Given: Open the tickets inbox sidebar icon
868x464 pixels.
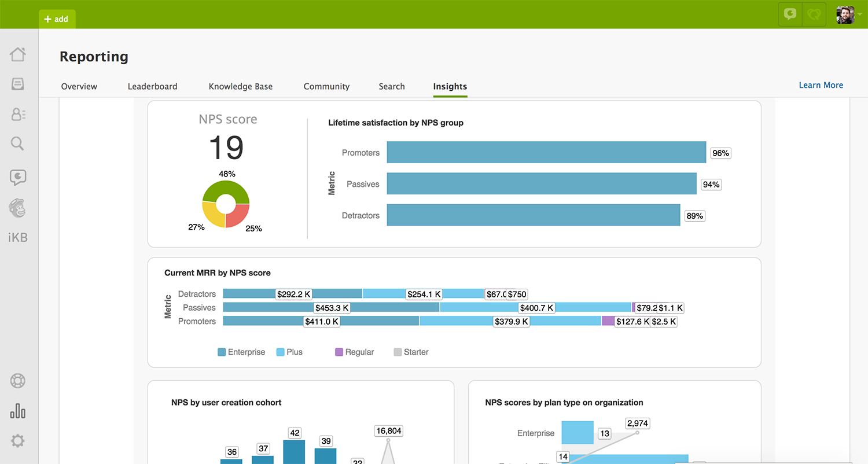Looking at the screenshot, I should [18, 84].
